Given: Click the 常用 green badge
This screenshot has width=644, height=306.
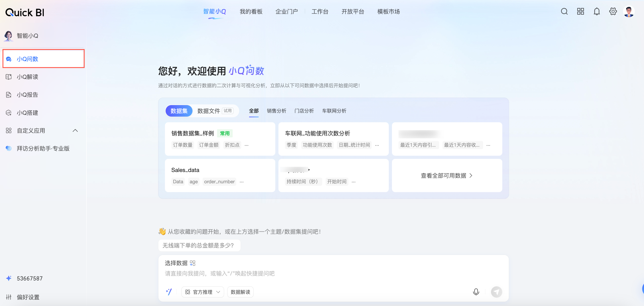Looking at the screenshot, I should (225, 134).
